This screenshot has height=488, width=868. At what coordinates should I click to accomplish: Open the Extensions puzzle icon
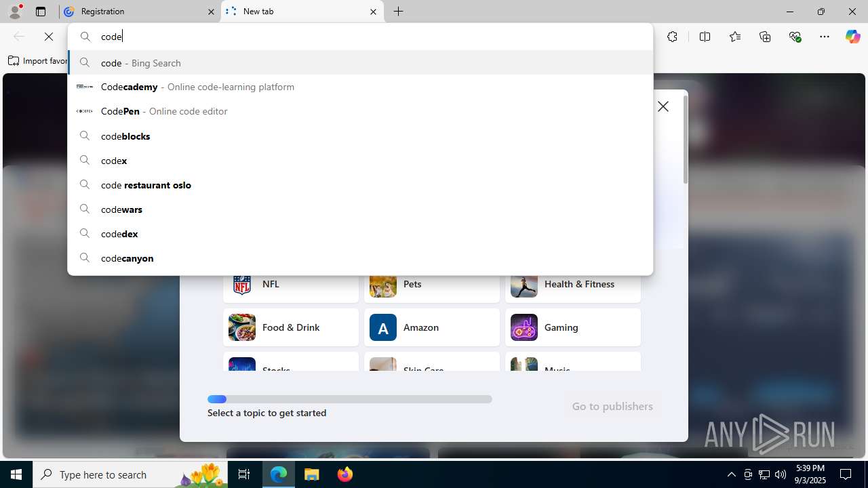pos(672,37)
